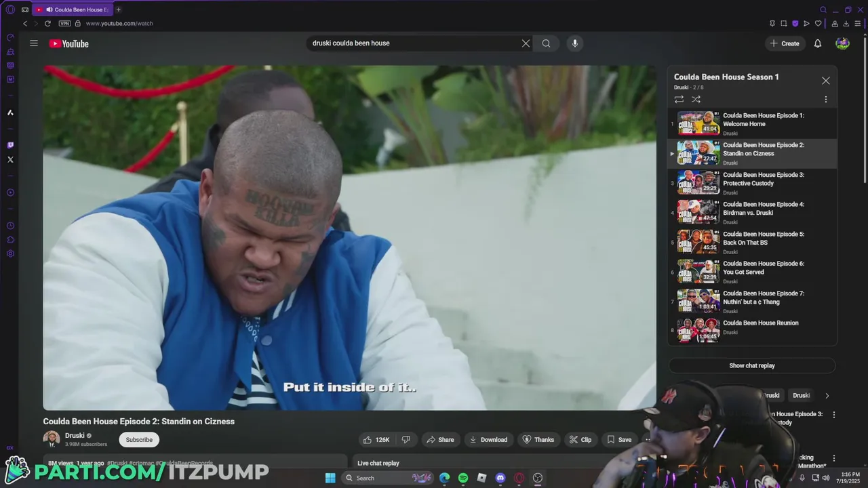This screenshot has height=488, width=868.
Task: Share the video
Action: pos(439,440)
